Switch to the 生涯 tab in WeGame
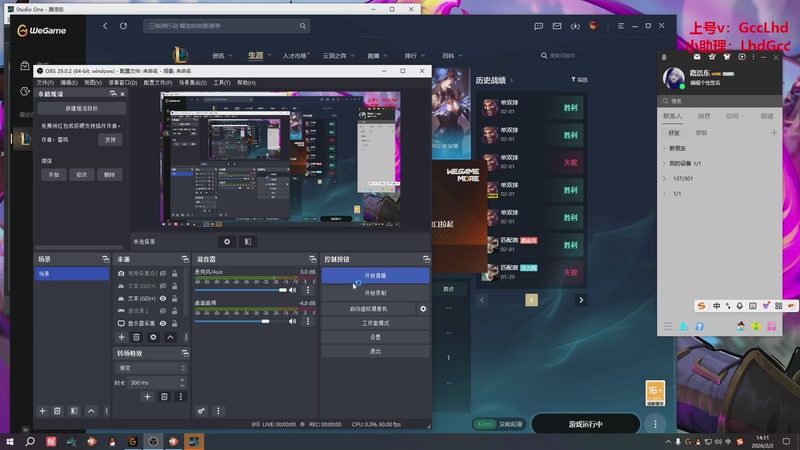Viewport: 800px width, 450px height. point(256,56)
